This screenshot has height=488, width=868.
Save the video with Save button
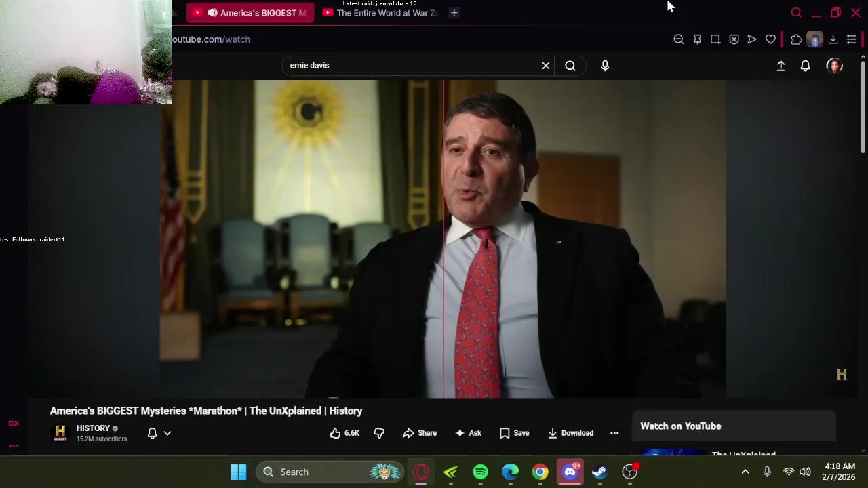[514, 433]
